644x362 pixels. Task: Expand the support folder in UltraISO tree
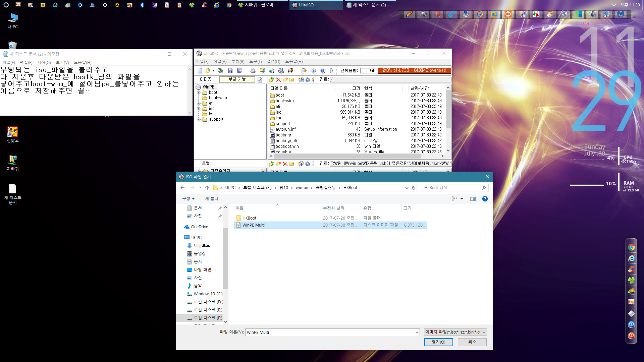coord(198,119)
